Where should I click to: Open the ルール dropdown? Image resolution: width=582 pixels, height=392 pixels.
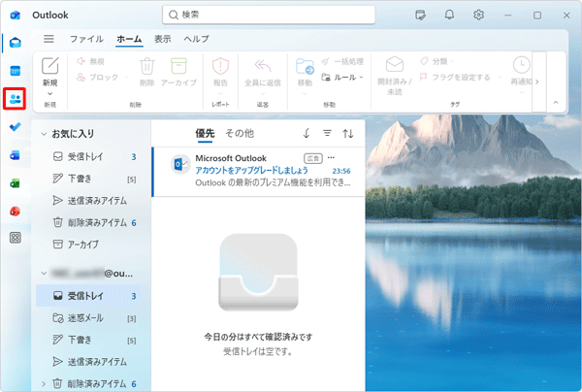click(x=342, y=78)
